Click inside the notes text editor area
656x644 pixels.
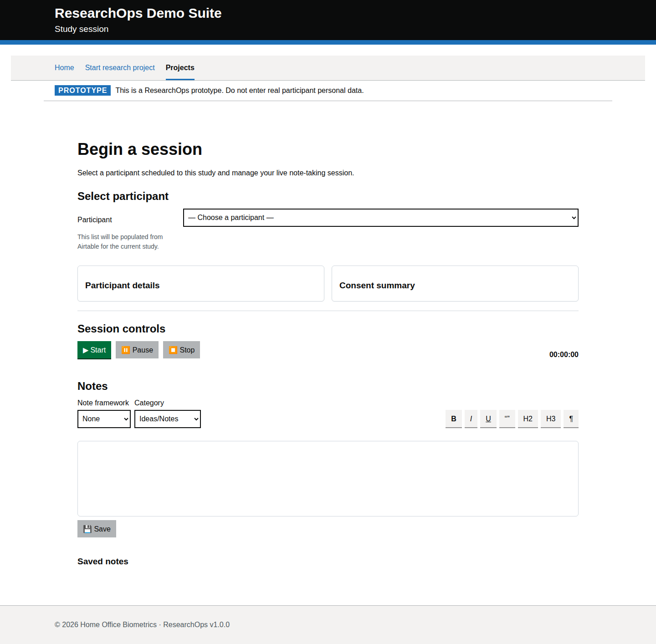coord(328,478)
